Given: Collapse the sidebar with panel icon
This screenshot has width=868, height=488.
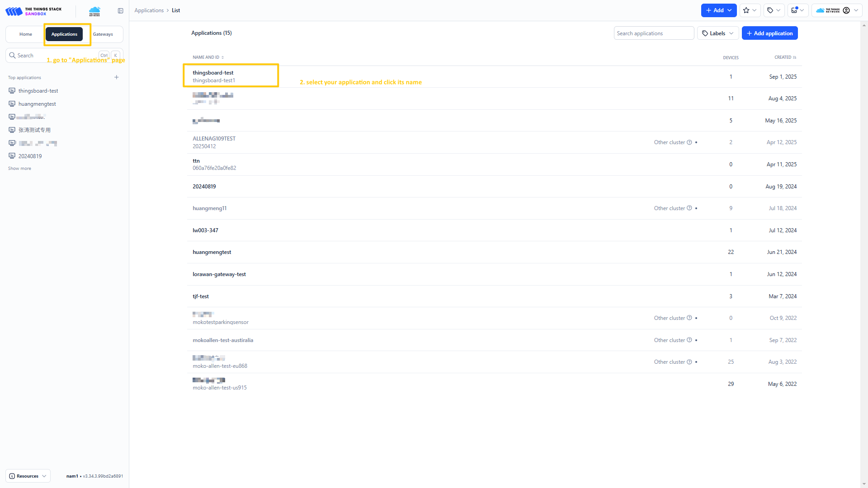Looking at the screenshot, I should pyautogui.click(x=120, y=11).
